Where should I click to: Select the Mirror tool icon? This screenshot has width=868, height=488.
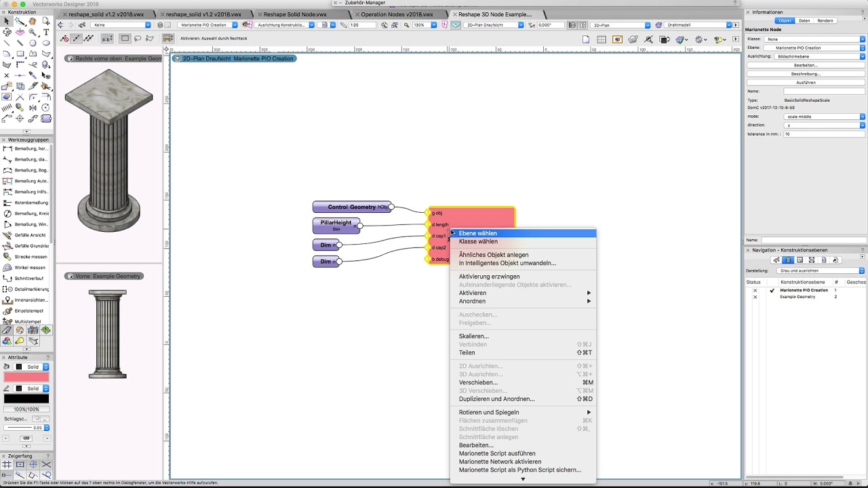pos(33,108)
